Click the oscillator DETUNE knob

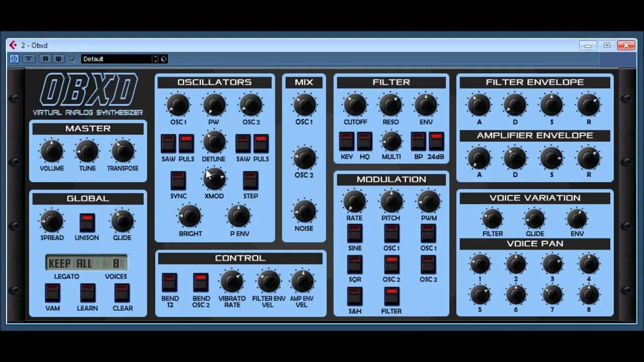click(214, 142)
